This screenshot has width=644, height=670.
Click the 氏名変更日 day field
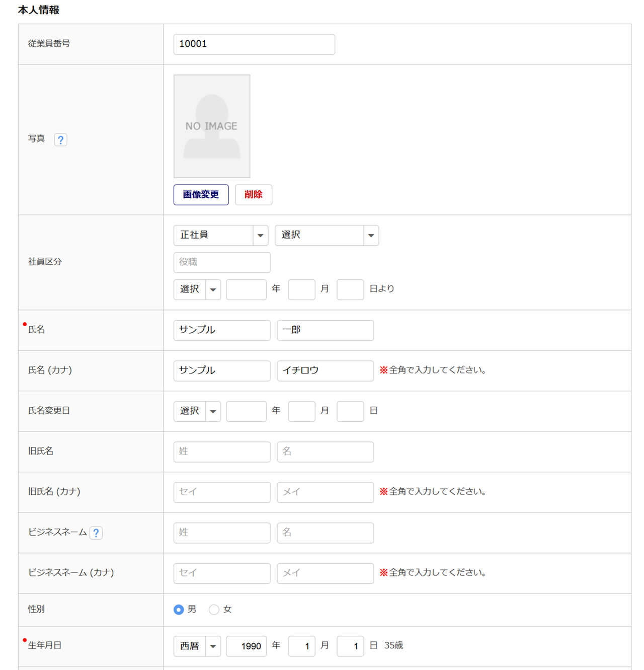(x=350, y=411)
